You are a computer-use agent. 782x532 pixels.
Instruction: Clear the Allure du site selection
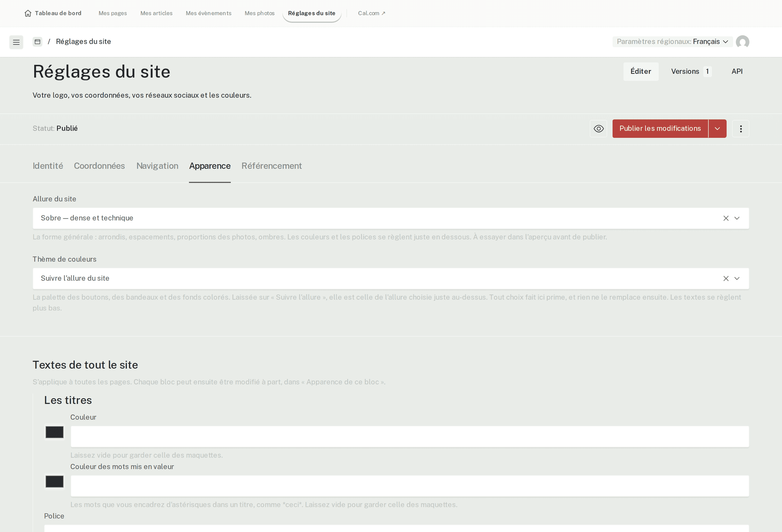[726, 218]
